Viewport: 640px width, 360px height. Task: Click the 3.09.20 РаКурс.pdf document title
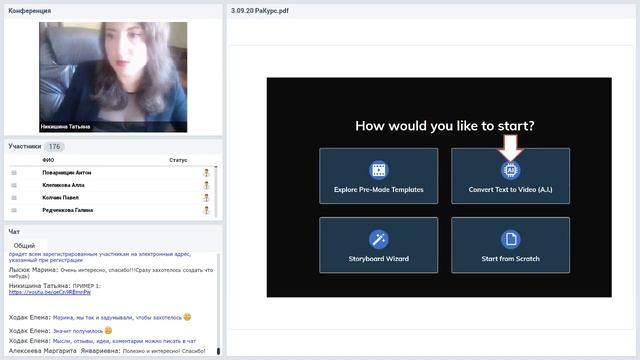[260, 11]
